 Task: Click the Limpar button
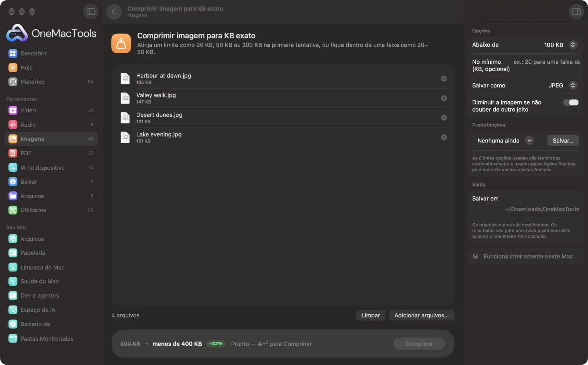tap(370, 315)
